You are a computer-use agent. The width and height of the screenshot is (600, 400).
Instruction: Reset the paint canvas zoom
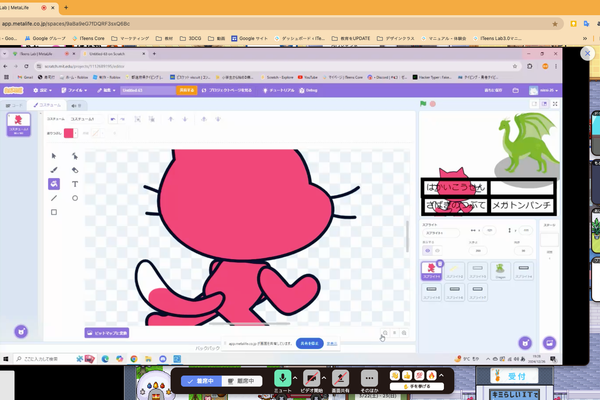[x=395, y=333]
